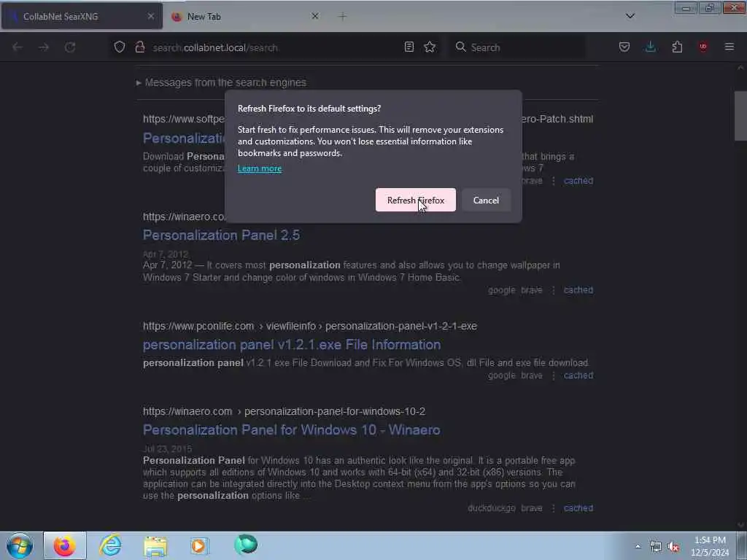Screen dimensions: 747x560
Task: Switch to the New Tab tab
Action: pos(204,16)
